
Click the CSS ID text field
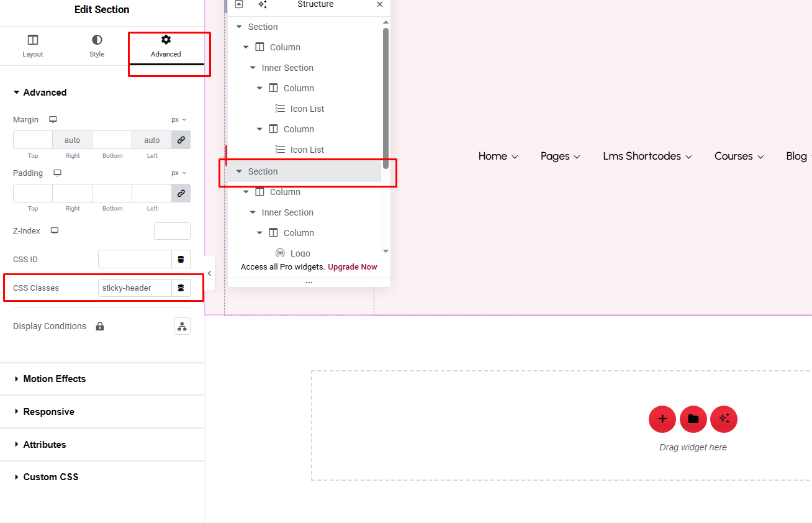point(135,259)
